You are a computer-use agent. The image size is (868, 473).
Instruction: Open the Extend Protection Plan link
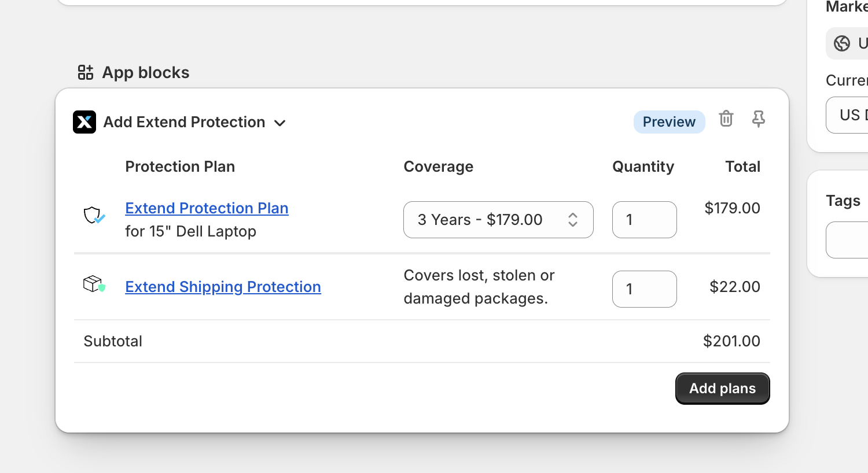tap(207, 208)
